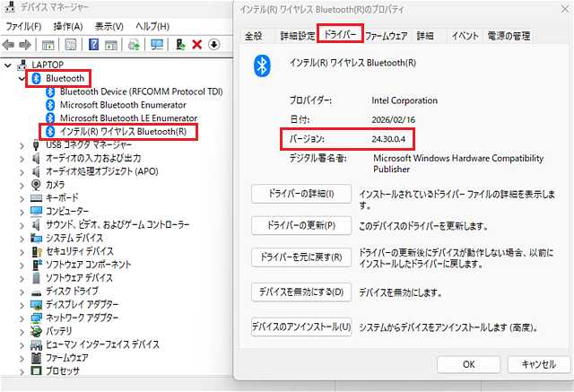This screenshot has height=392, width=574.
Task: Select the バッテリ battery icon
Action: (36, 331)
